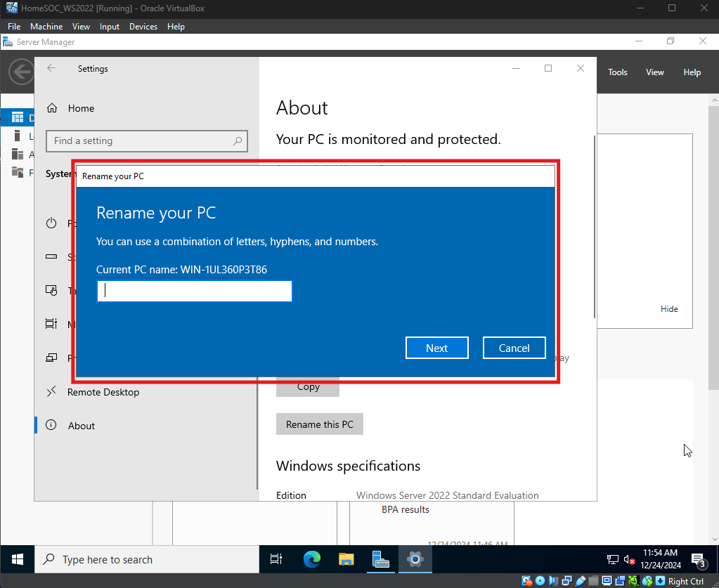Cancel the Rename your PC dialog
Image resolution: width=719 pixels, height=588 pixels.
514,348
